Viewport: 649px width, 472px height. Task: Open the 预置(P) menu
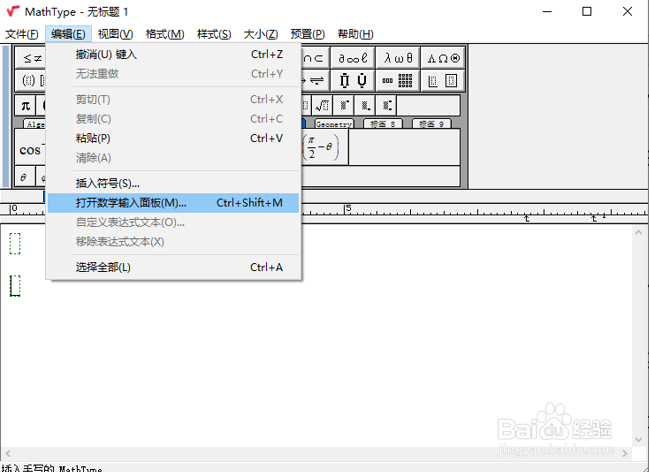(308, 34)
